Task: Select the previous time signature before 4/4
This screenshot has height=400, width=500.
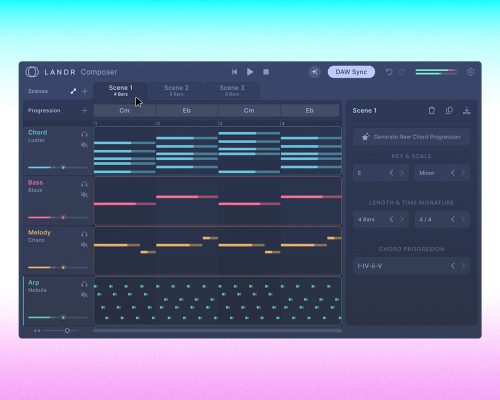Action: 452,219
